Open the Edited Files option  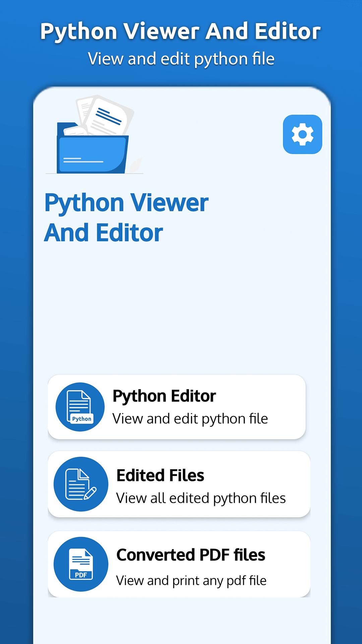tap(160, 476)
